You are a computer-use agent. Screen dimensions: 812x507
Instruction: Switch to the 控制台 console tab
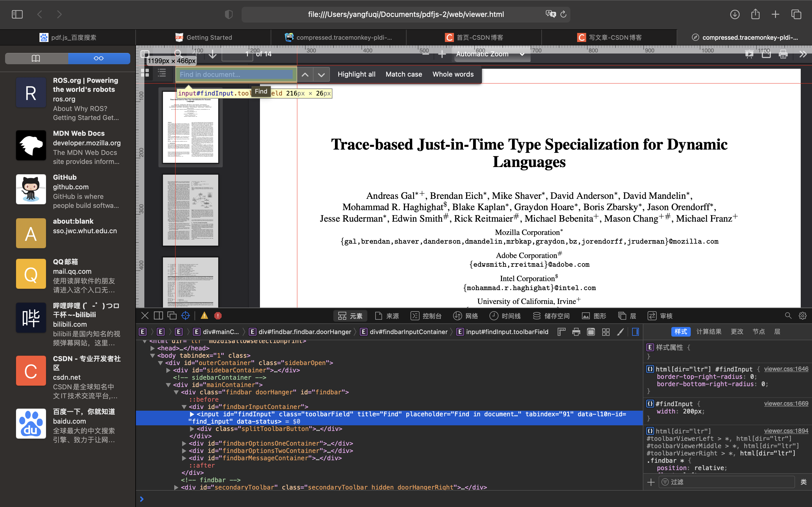pyautogui.click(x=426, y=316)
